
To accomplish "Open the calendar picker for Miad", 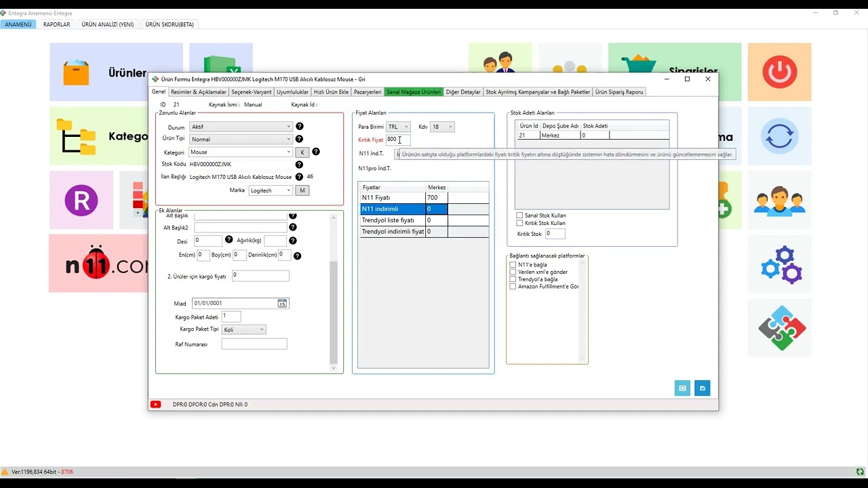I will point(282,303).
